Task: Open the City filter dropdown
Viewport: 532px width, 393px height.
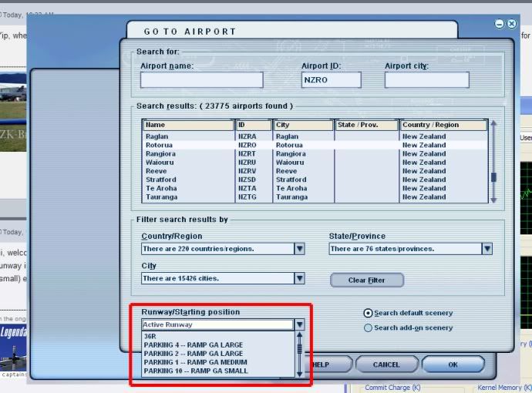Action: pyautogui.click(x=299, y=278)
